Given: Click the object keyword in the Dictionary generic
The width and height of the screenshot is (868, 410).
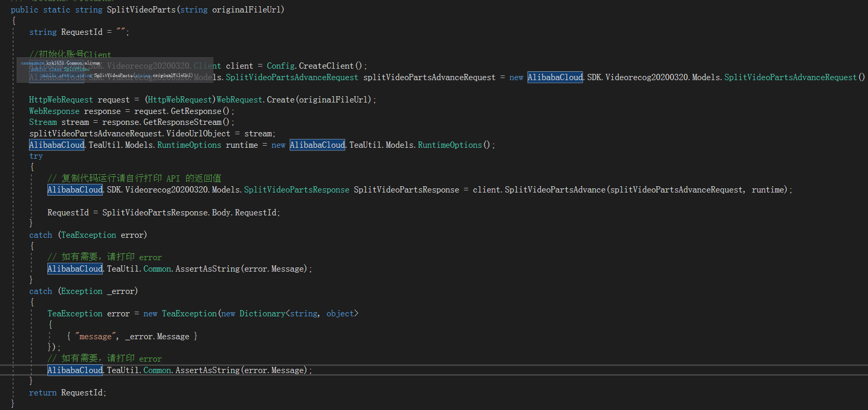Looking at the screenshot, I should pyautogui.click(x=340, y=314).
